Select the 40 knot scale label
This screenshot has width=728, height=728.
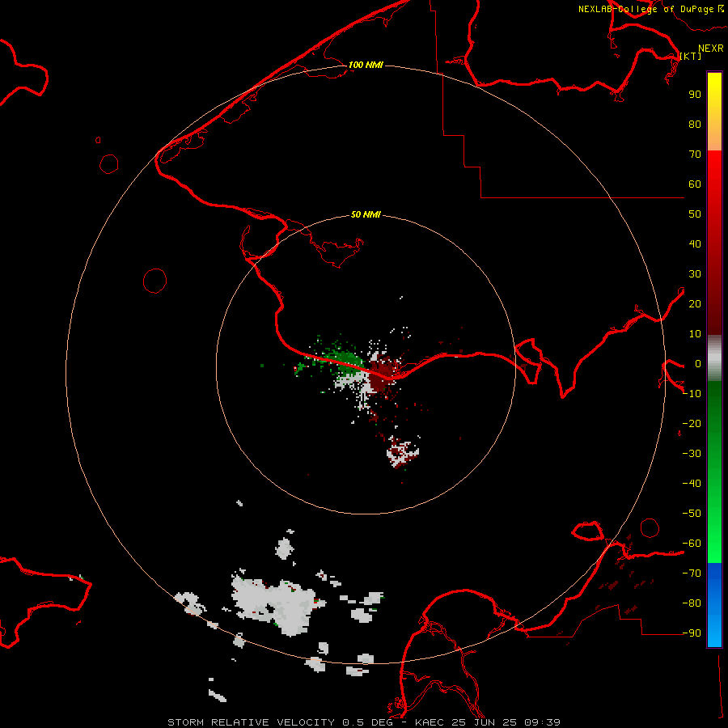(695, 244)
